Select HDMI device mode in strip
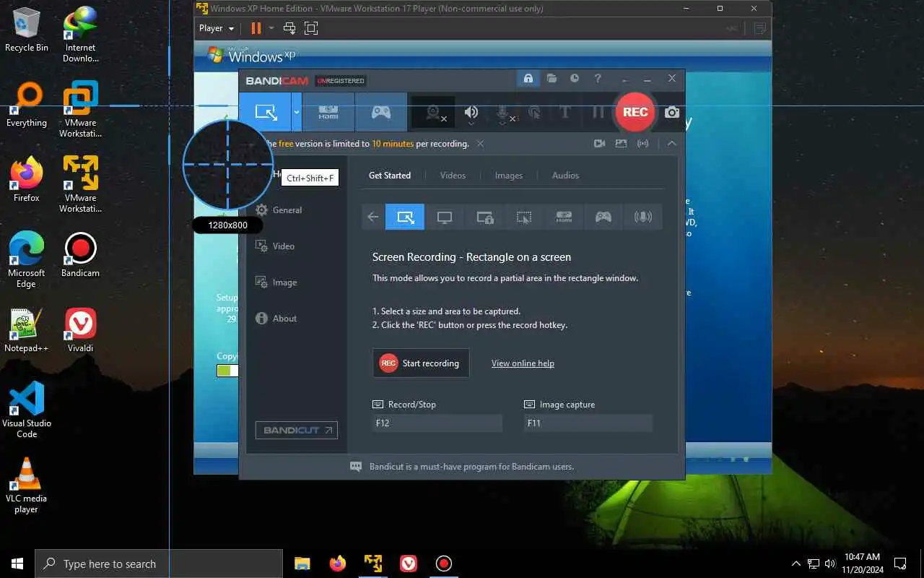 564,217
